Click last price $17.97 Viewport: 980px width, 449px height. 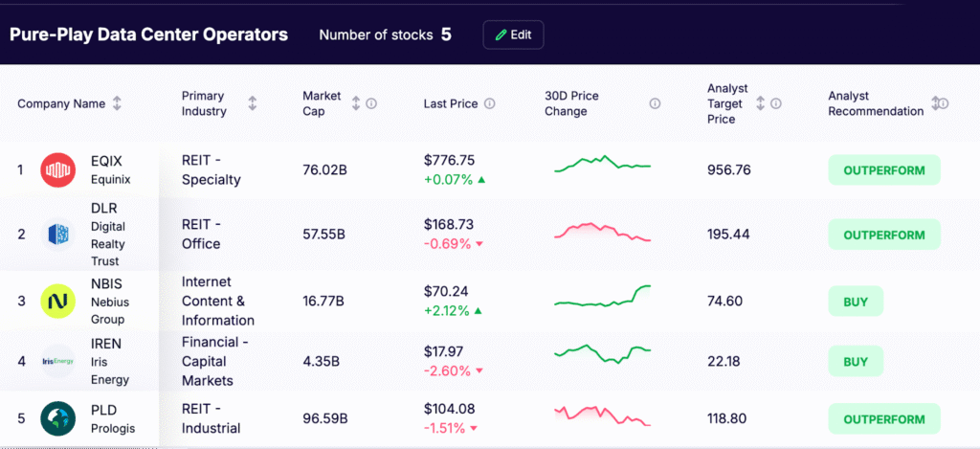click(x=443, y=351)
